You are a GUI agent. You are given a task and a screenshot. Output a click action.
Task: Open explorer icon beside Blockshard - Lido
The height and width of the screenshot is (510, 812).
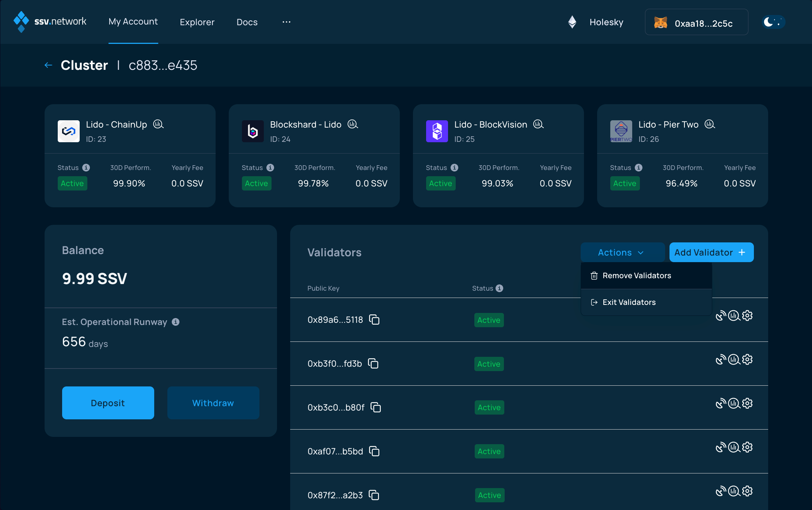tap(353, 124)
